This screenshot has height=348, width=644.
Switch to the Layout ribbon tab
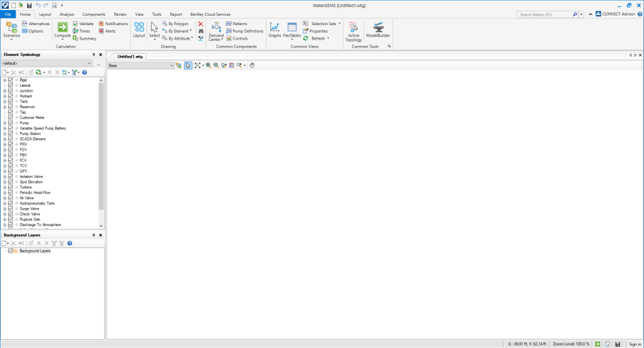(x=45, y=14)
